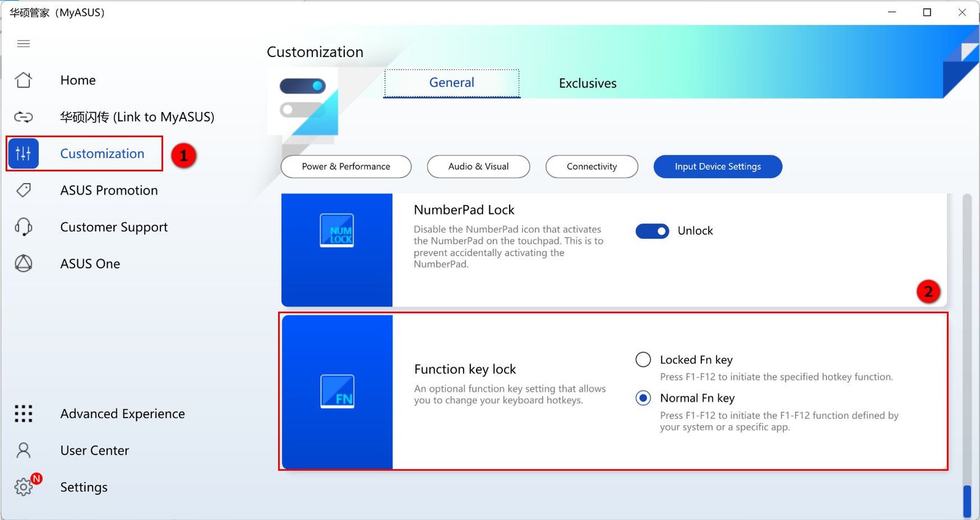Click the Customization sliders icon
This screenshot has height=520, width=980.
(x=23, y=154)
